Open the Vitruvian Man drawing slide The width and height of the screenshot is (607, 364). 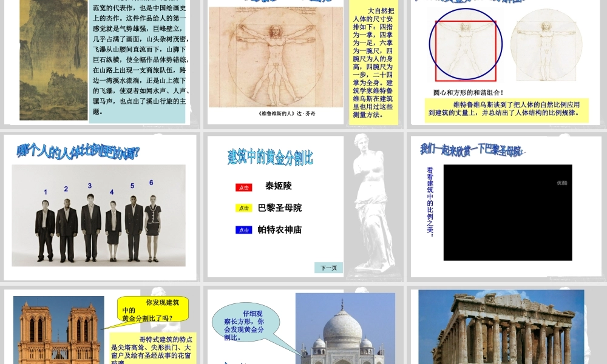276,57
